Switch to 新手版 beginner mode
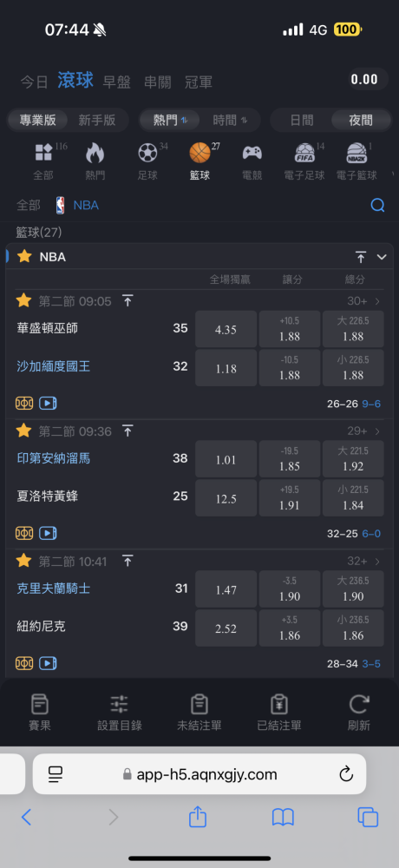 (97, 120)
